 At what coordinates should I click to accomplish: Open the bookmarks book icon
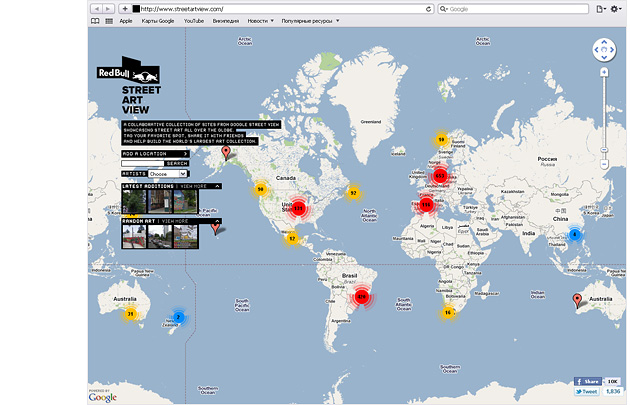click(x=94, y=20)
